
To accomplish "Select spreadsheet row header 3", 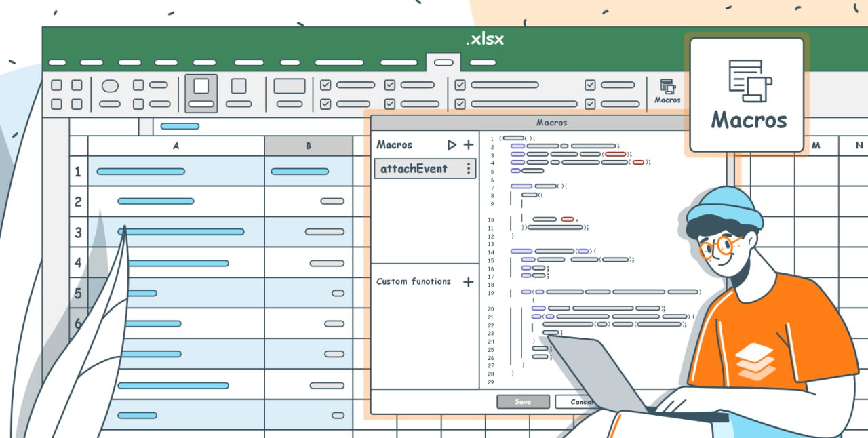I will pos(79,232).
